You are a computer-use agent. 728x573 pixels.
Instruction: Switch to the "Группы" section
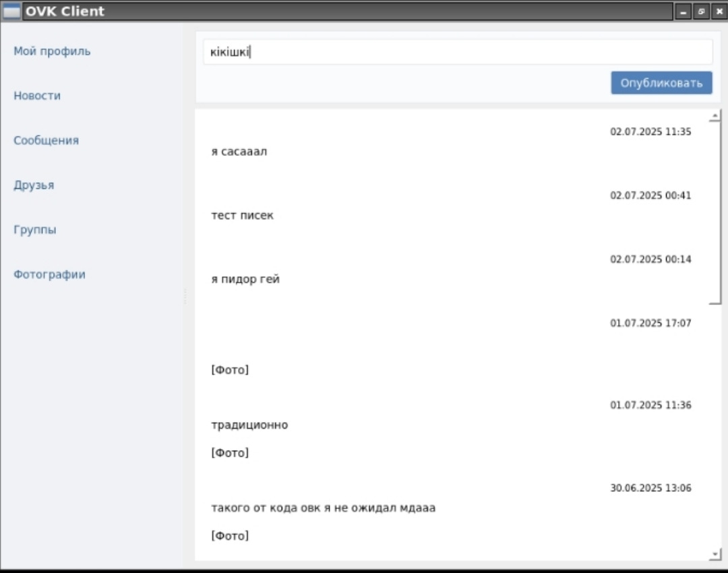point(35,230)
